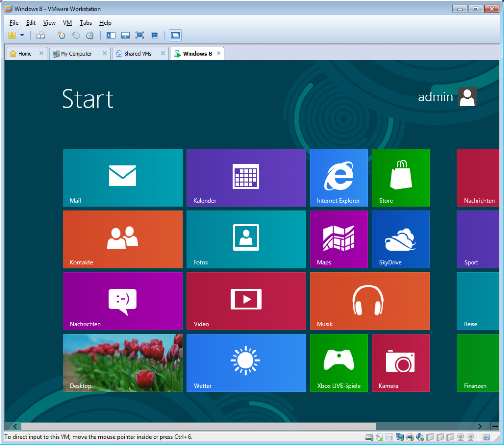504x445 pixels.
Task: Open the Wetter weather tile
Action: point(246,363)
